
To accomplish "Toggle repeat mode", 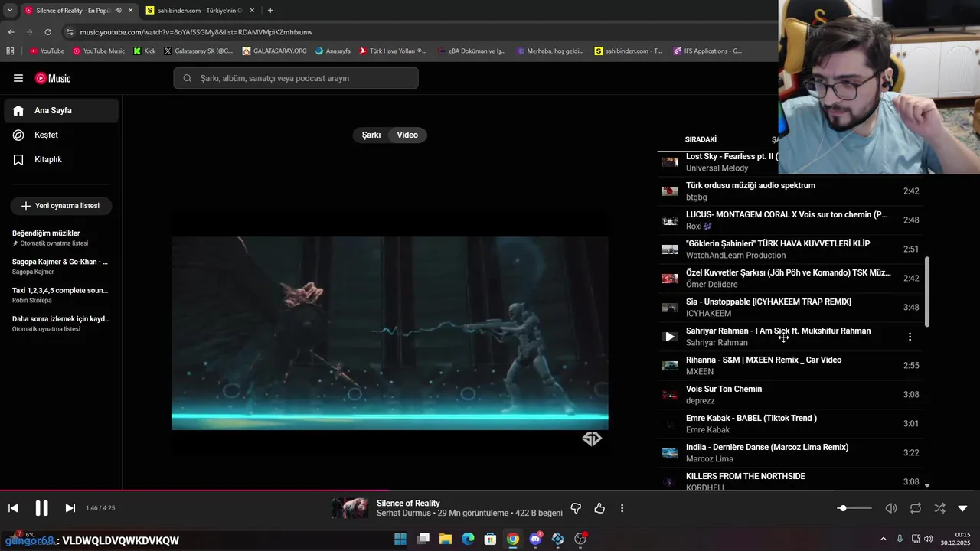I will click(915, 508).
